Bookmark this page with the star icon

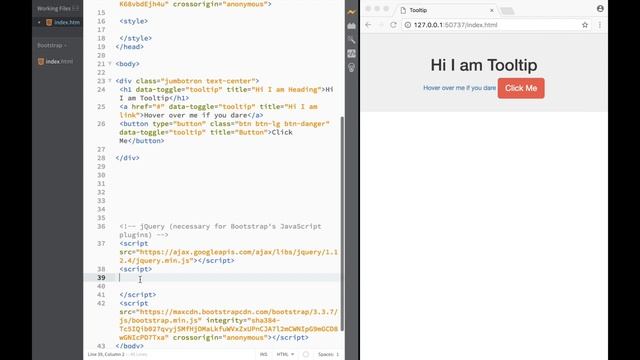pyautogui.click(x=585, y=25)
